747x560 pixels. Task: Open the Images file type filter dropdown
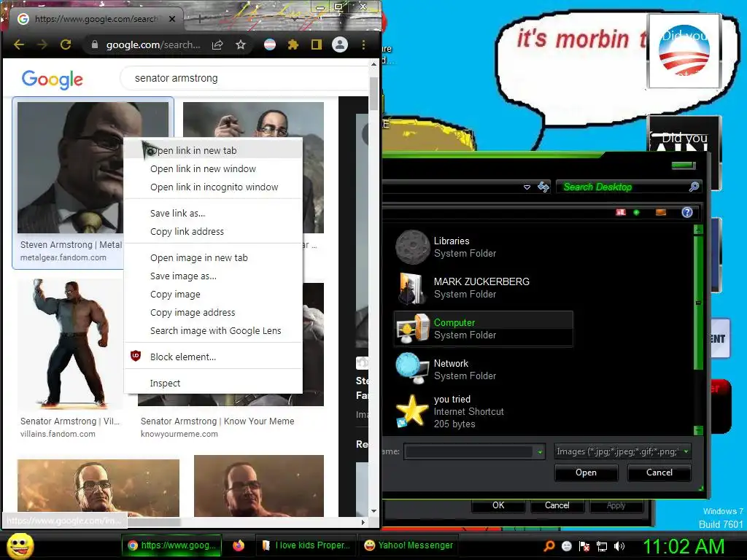[623, 451]
